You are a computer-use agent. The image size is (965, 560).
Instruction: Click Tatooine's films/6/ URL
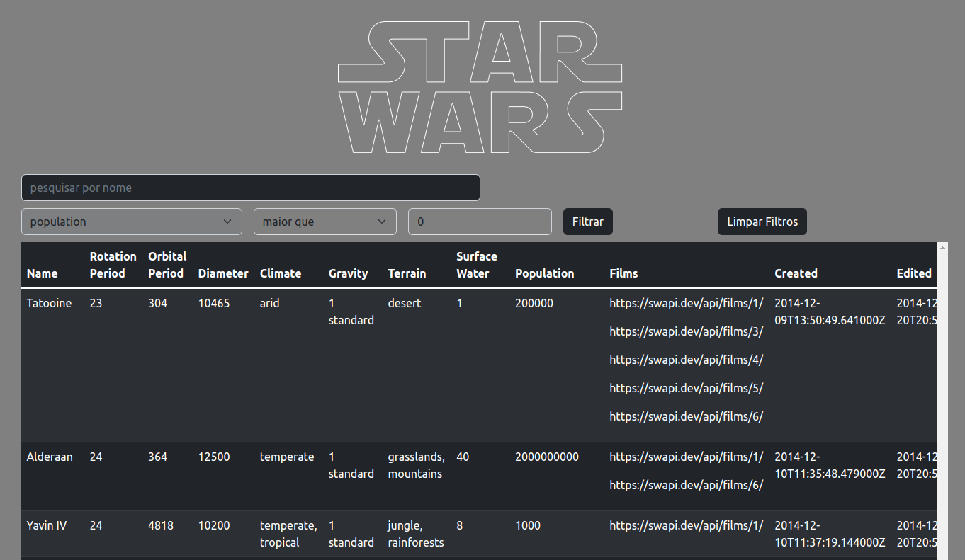point(687,416)
